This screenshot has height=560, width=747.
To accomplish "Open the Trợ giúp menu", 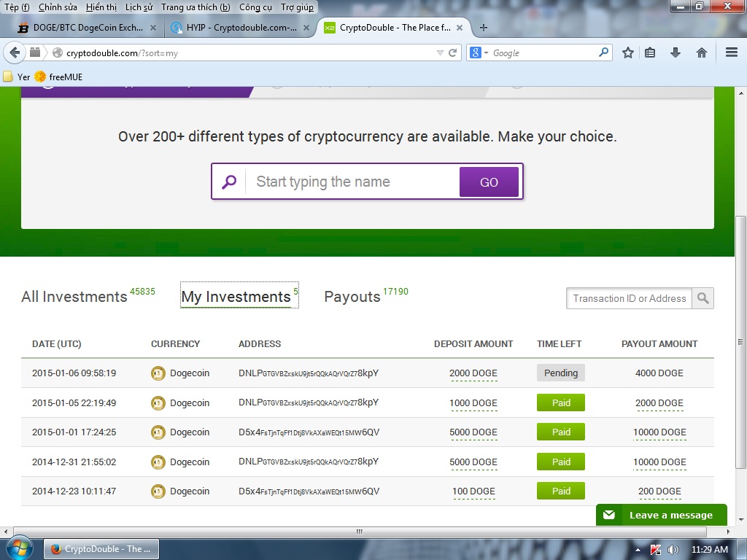I will 298,7.
